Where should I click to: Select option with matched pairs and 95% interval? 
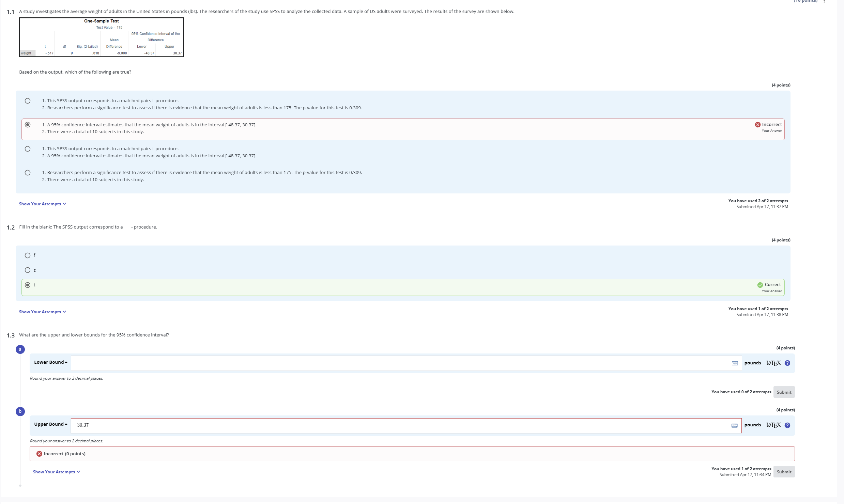pos(28,149)
